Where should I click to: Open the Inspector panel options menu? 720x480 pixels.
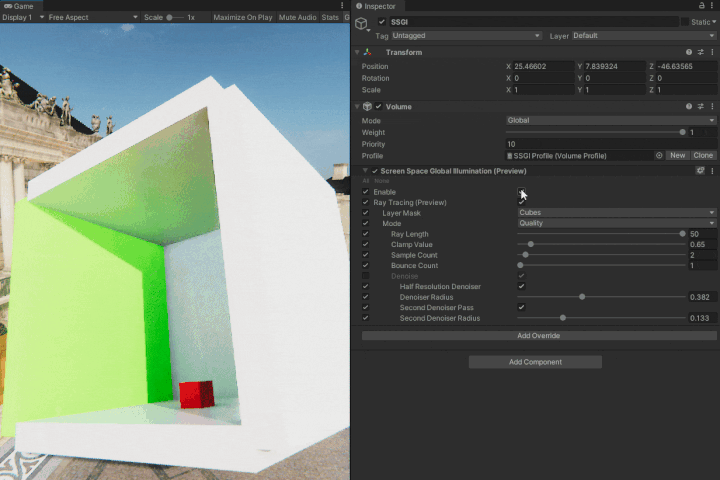713,6
